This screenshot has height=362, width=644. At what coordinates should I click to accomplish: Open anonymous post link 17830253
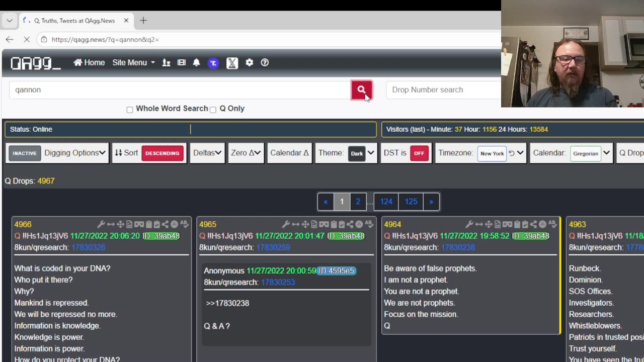tap(278, 282)
